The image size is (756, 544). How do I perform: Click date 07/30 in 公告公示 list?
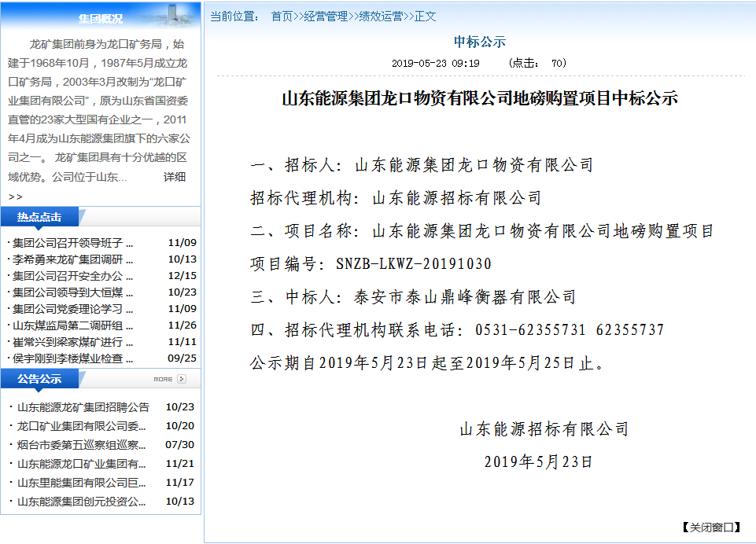(180, 445)
